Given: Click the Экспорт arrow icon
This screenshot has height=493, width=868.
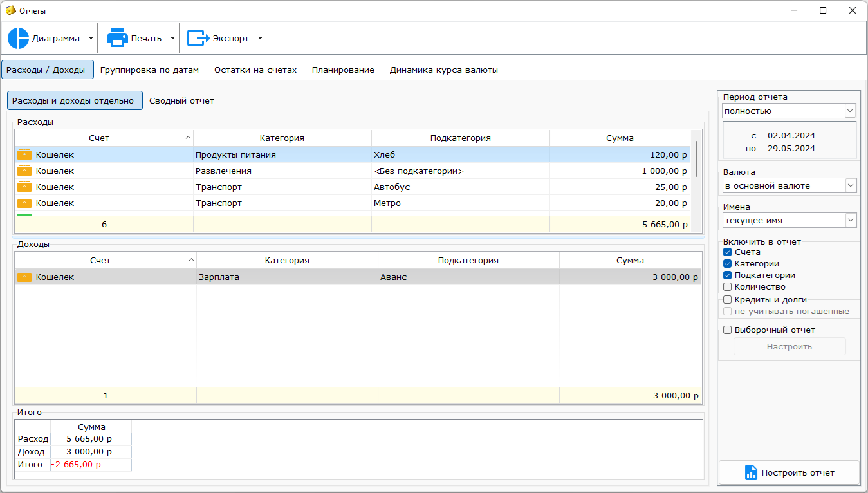Looking at the screenshot, I should tap(198, 38).
